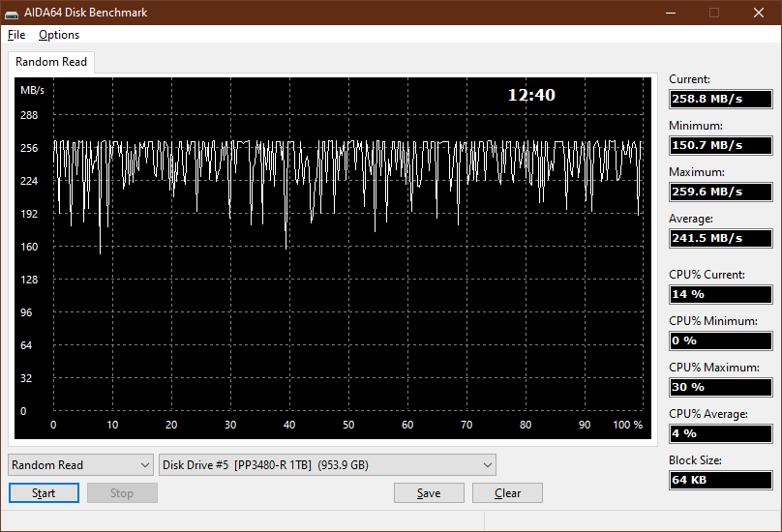Click the AIDA64 disk icon in title bar

(12, 14)
